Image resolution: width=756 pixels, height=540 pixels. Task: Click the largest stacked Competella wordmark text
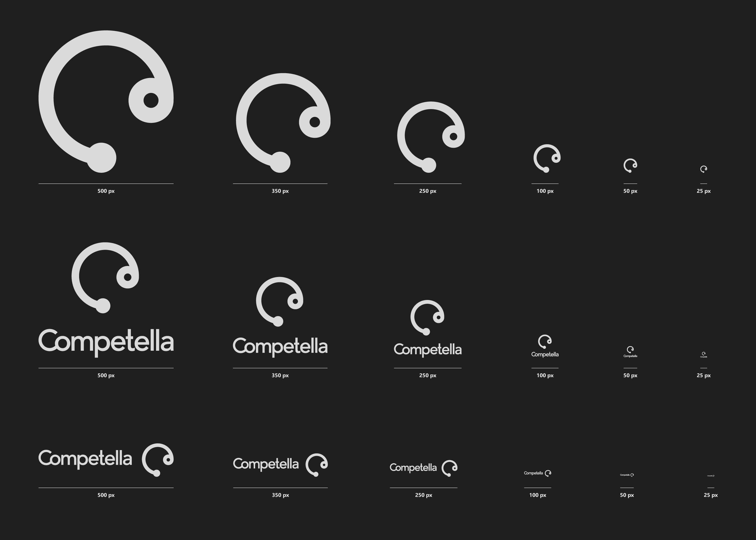point(106,343)
